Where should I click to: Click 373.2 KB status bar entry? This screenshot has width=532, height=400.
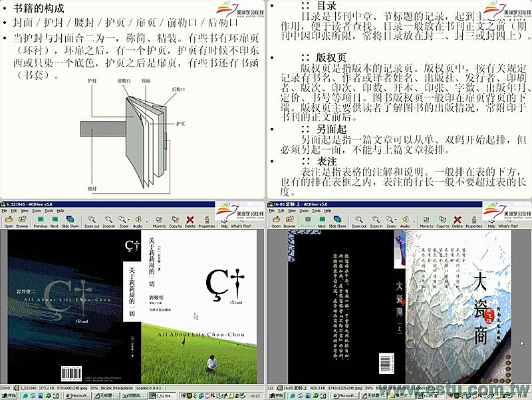(x=47, y=387)
